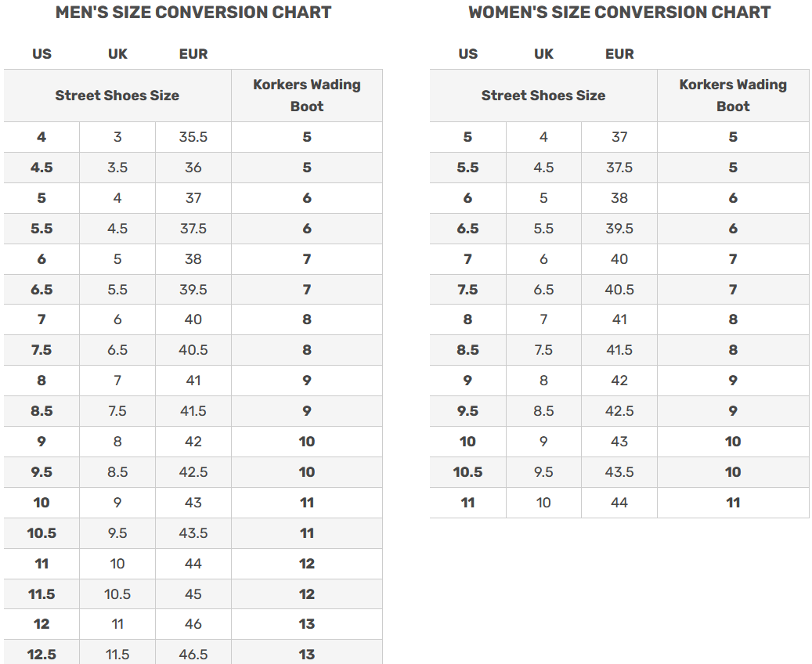The height and width of the screenshot is (664, 812).
Task: Click the women's EUR column header
Action: tap(619, 54)
